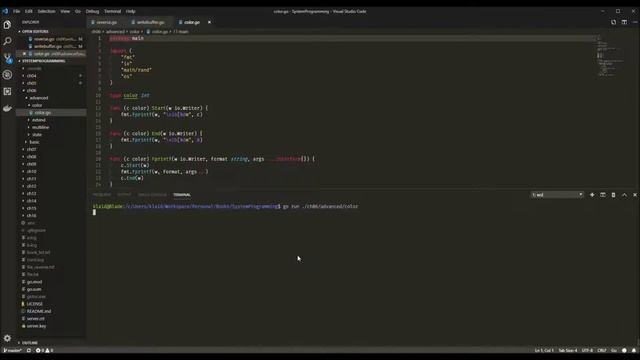Screen dimensions: 640x360
Task: Collapse the SYSTEMPROGRAMMING folder section
Action: [42, 61]
